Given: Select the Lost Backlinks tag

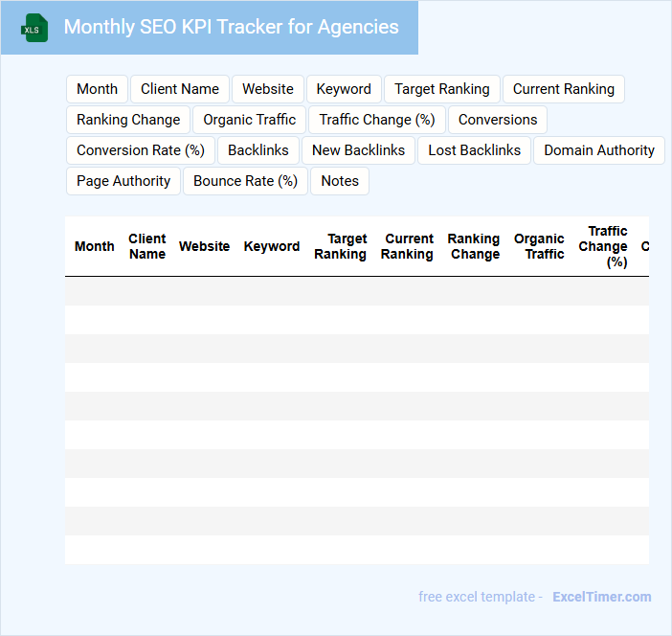Looking at the screenshot, I should tap(475, 150).
